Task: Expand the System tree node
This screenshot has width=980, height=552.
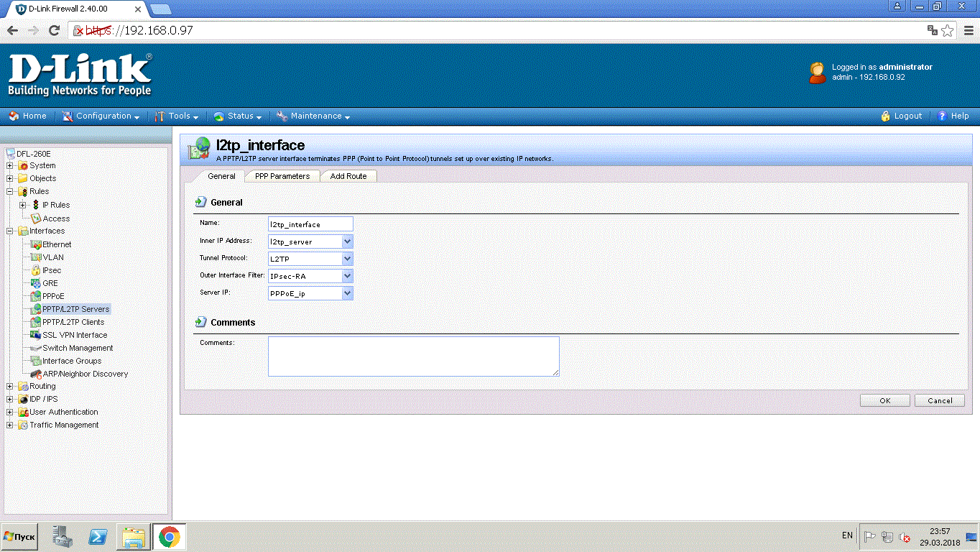Action: click(10, 166)
